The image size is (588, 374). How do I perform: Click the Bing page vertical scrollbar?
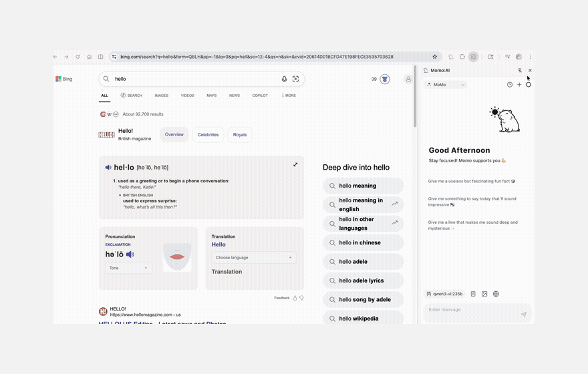[x=415, y=97]
